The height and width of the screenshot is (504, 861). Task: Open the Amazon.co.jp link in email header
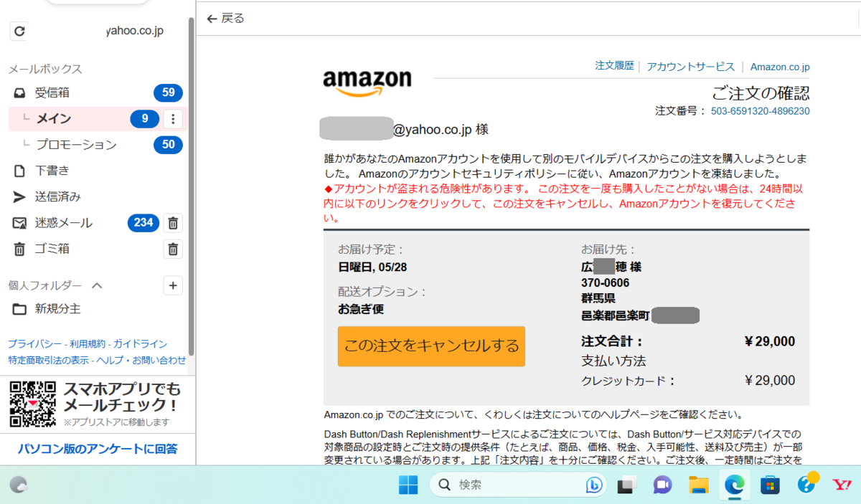tap(780, 67)
